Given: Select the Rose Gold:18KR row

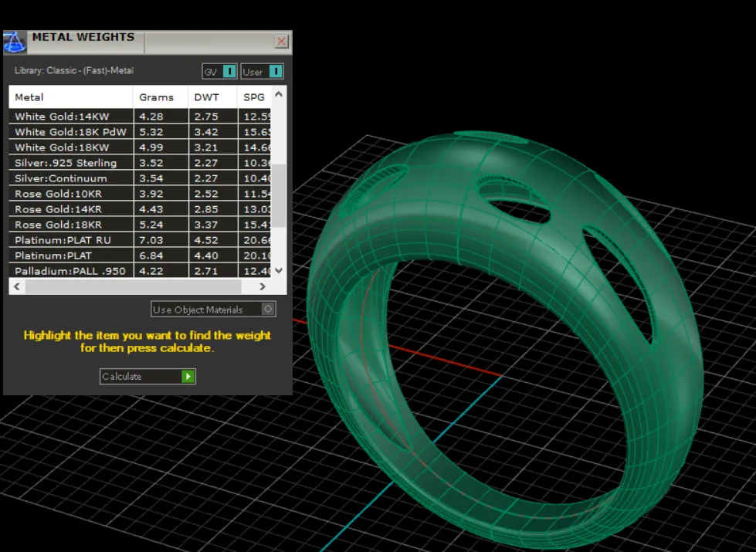Looking at the screenshot, I should coord(140,224).
